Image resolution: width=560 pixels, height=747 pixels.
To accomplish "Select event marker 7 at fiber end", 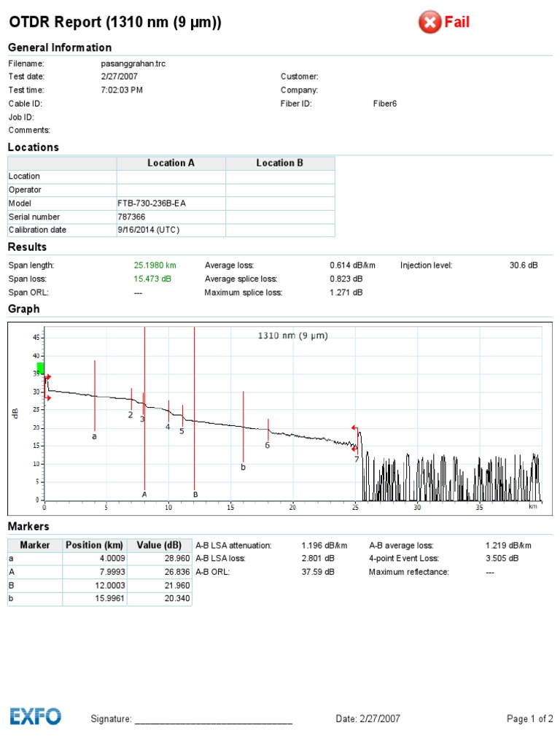I will tap(357, 459).
